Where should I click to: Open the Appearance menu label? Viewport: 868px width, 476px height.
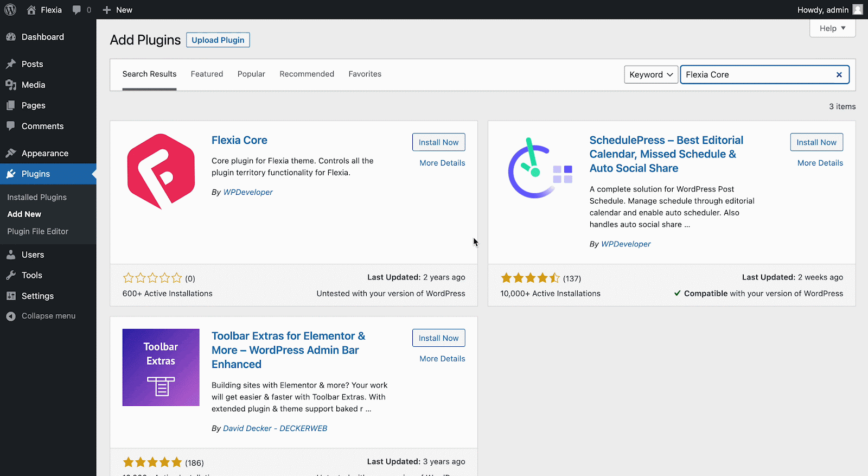tap(45, 153)
